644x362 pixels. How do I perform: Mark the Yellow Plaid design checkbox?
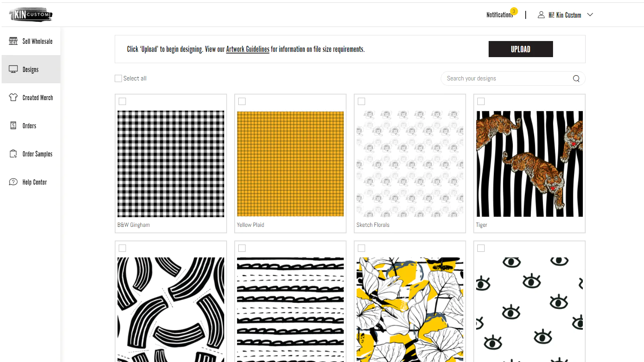(242, 101)
